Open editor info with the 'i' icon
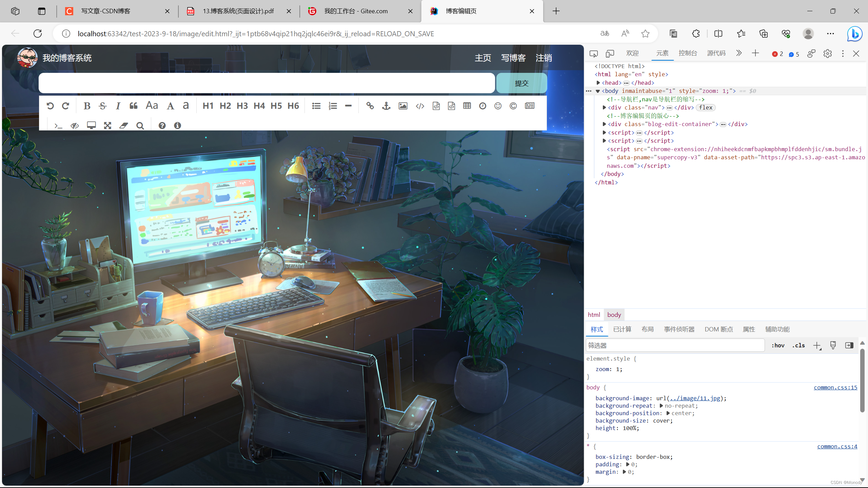The image size is (868, 488). (177, 125)
